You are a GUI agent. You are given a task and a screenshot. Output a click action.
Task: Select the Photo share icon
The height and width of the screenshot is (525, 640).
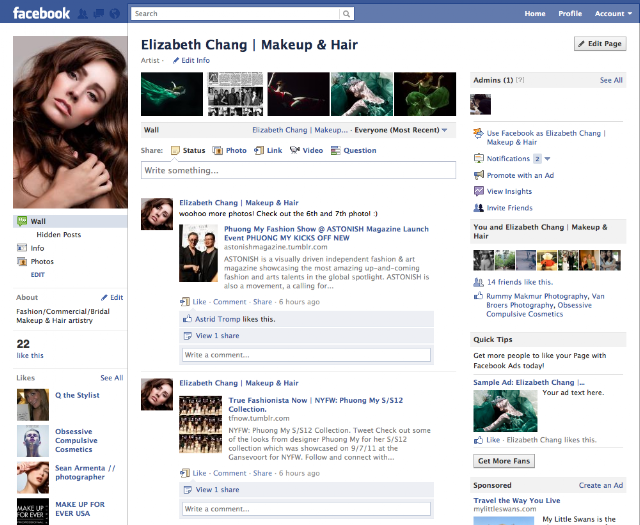(x=218, y=151)
